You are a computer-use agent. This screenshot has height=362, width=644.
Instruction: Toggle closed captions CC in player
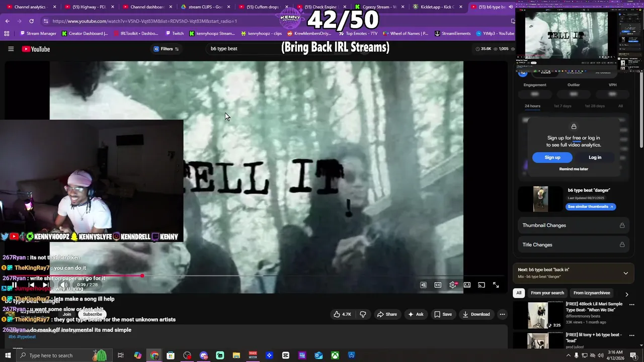[x=438, y=285]
